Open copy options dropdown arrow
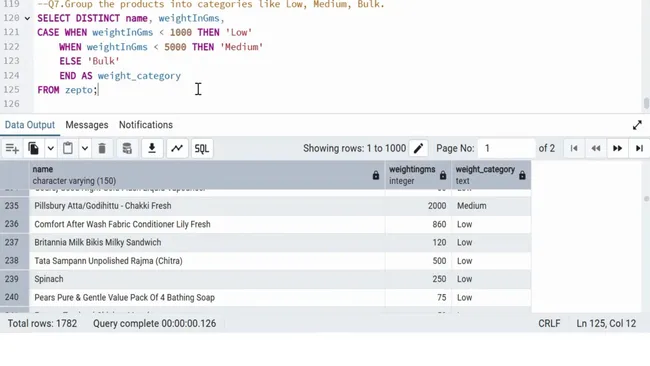The image size is (650, 366). click(x=51, y=148)
